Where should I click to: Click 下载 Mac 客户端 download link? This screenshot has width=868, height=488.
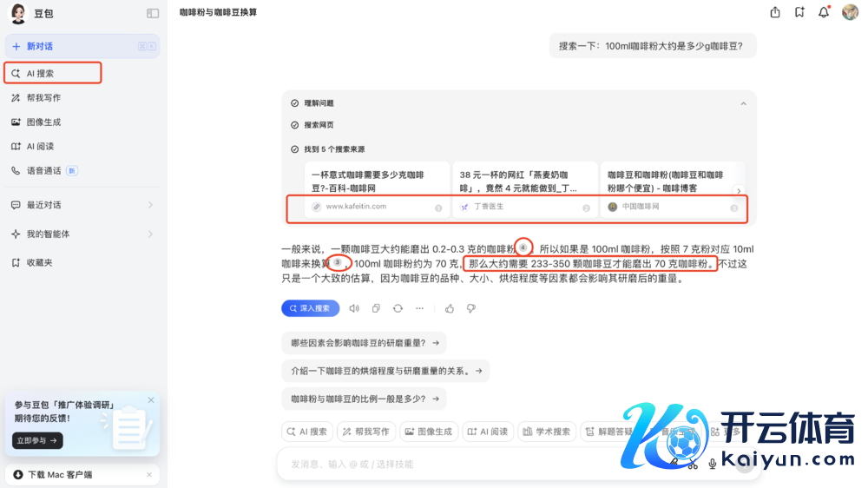click(x=61, y=475)
